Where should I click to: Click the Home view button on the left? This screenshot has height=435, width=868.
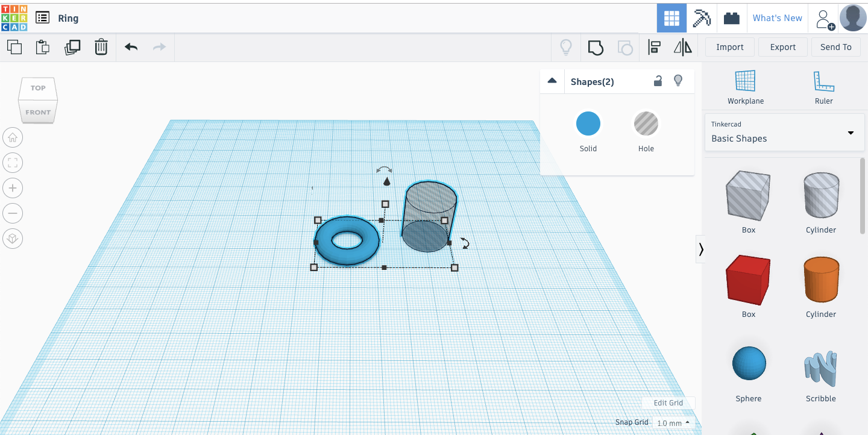(x=13, y=137)
